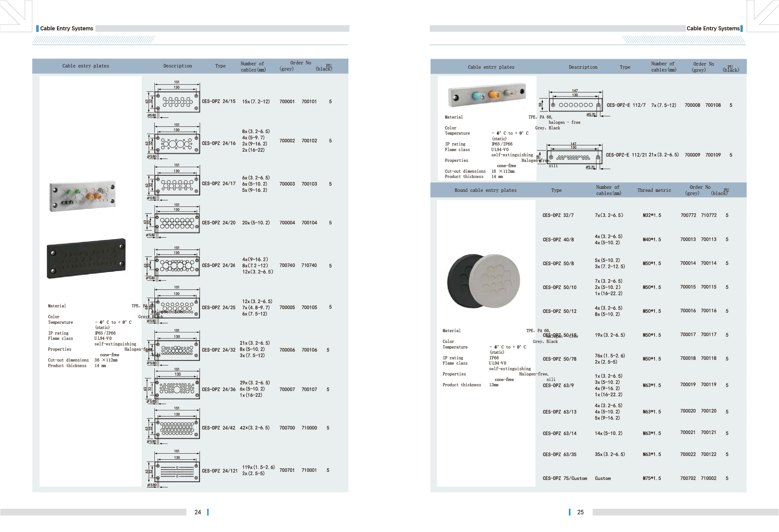Click the grey cable entry plate photo
The height and width of the screenshot is (532, 779).
click(82, 196)
